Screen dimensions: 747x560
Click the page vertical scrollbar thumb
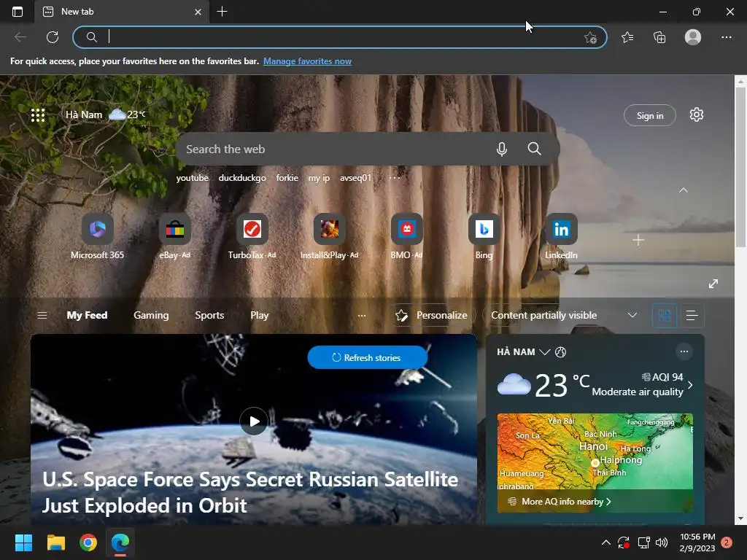click(740, 167)
